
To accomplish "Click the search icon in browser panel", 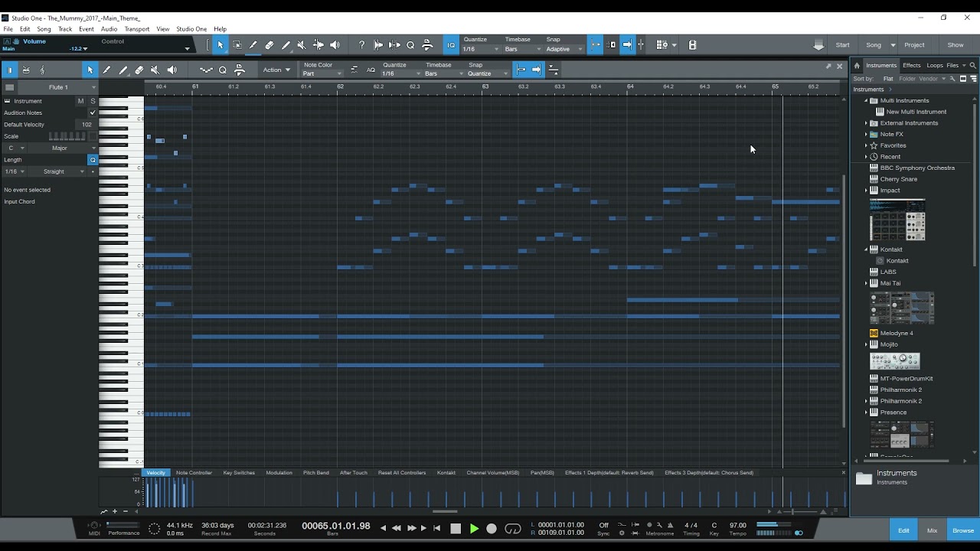I will coord(973,66).
